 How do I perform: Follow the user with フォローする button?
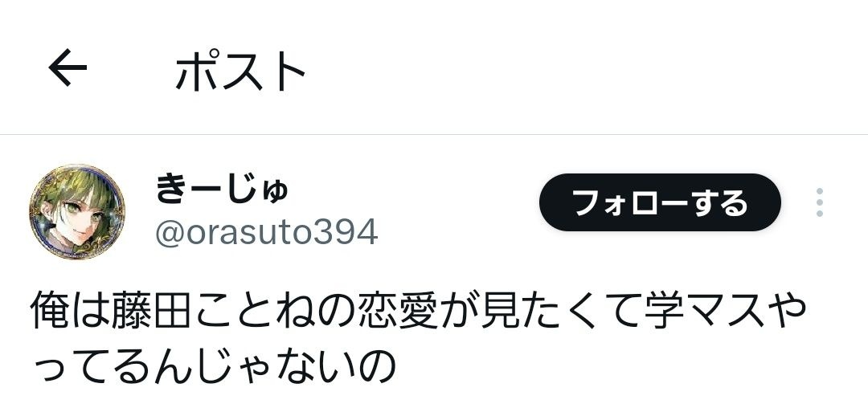tap(660, 202)
